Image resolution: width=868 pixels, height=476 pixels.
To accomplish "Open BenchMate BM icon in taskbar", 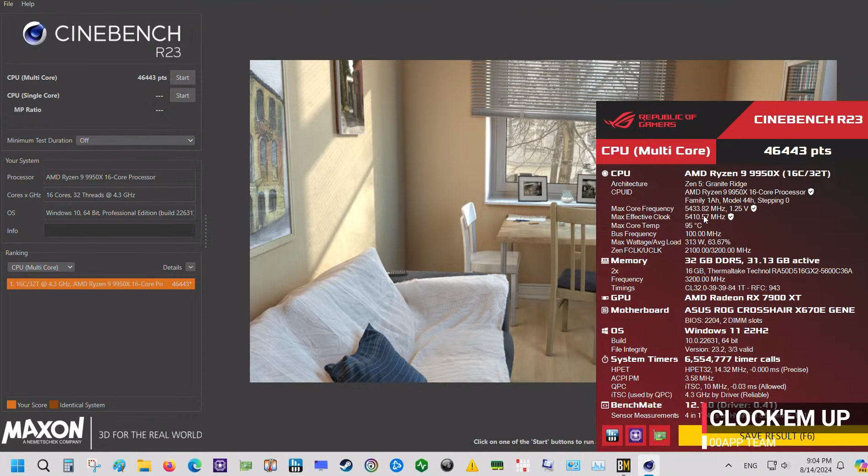I will pos(623,465).
